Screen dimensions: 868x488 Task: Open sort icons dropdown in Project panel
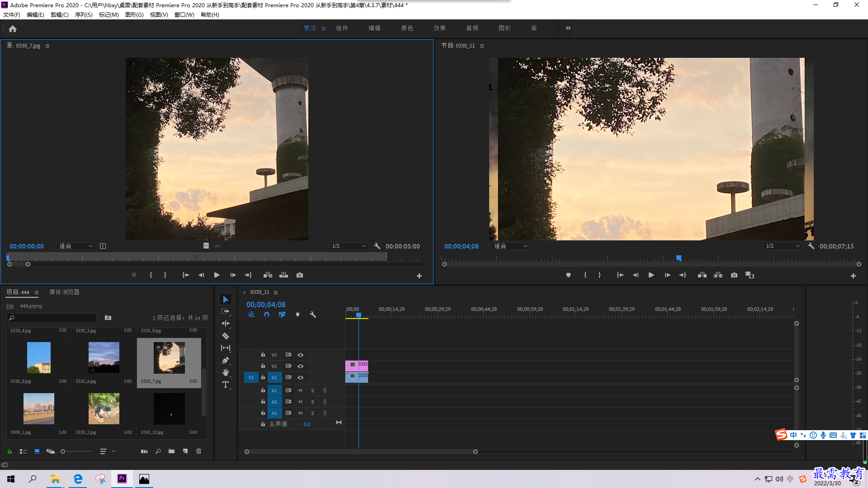click(x=107, y=451)
